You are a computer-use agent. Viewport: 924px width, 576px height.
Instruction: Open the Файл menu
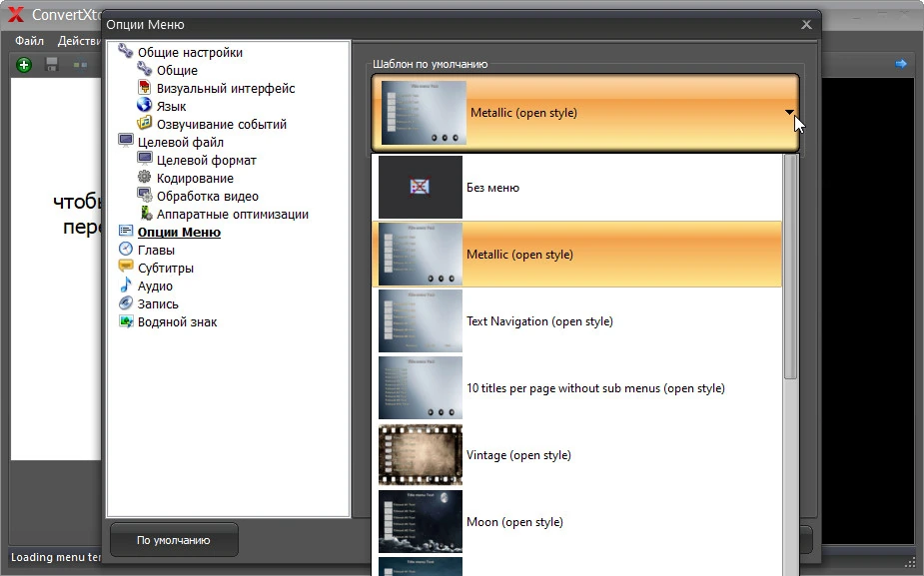coord(29,41)
